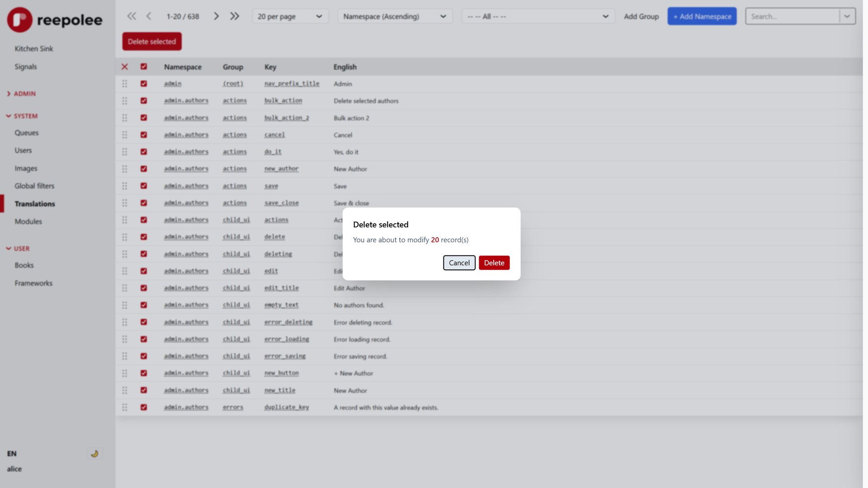The image size is (868, 488).
Task: Open Global filters in sidebar
Action: 34,186
